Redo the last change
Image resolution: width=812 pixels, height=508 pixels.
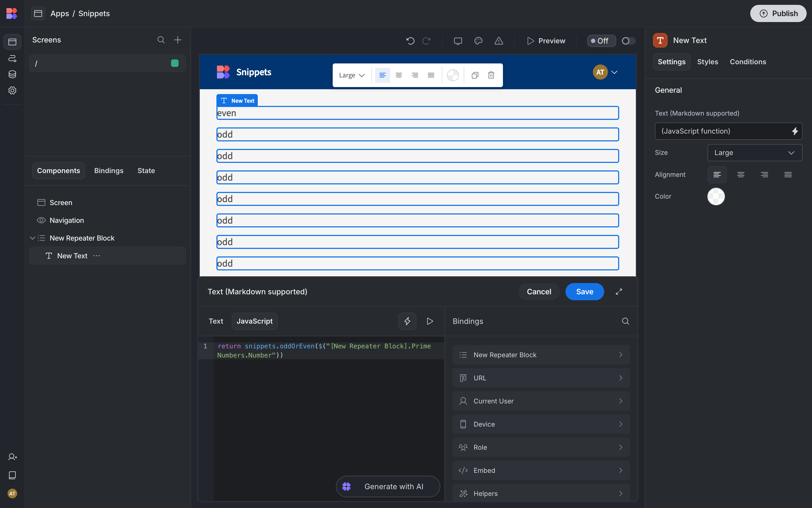(426, 41)
